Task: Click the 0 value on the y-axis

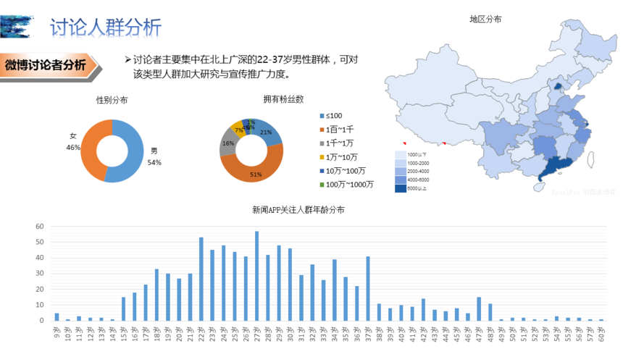Action: 41,320
